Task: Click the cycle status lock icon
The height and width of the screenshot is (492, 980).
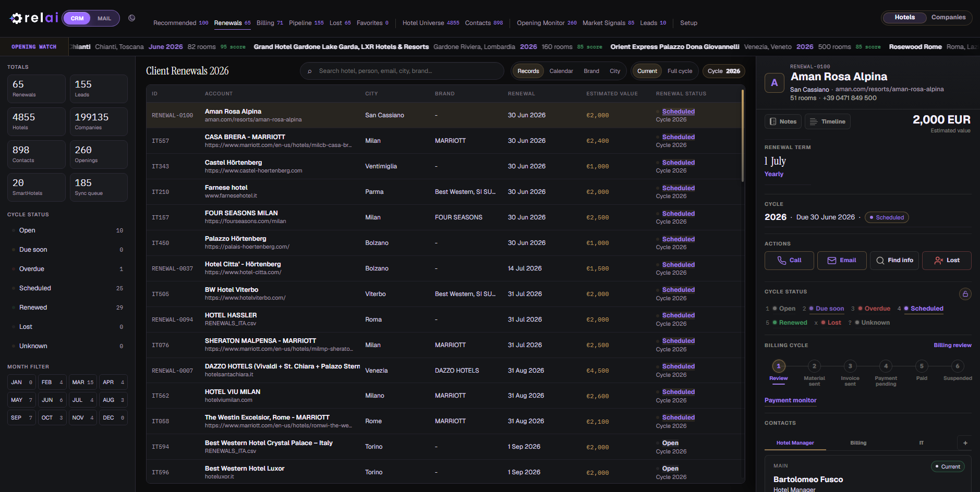Action: [965, 294]
